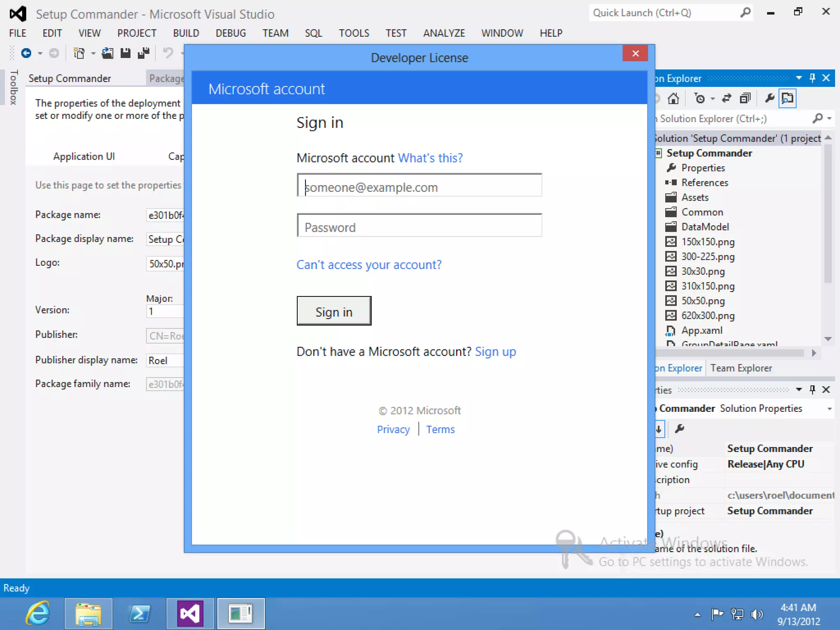Expand the Solution Properties object dropdown
Viewport: 840px width, 630px height.
[x=829, y=409]
